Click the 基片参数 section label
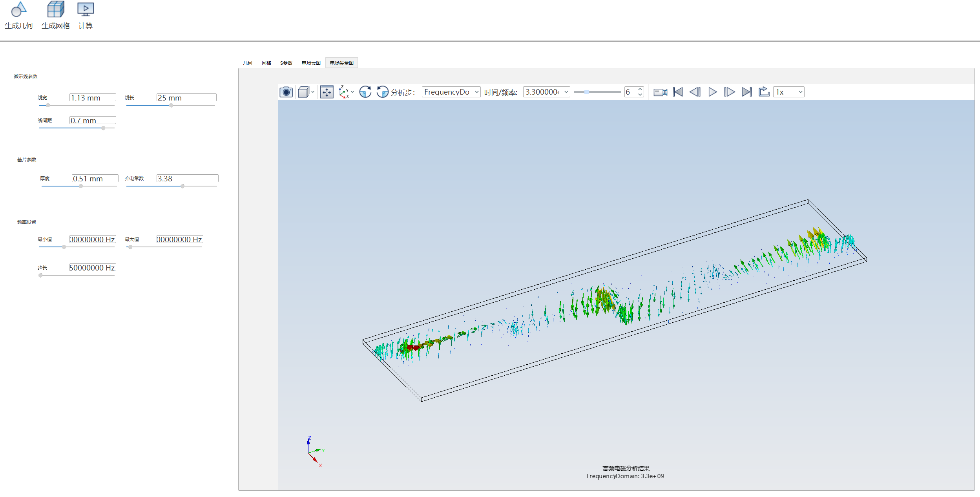The height and width of the screenshot is (497, 980). coord(27,159)
